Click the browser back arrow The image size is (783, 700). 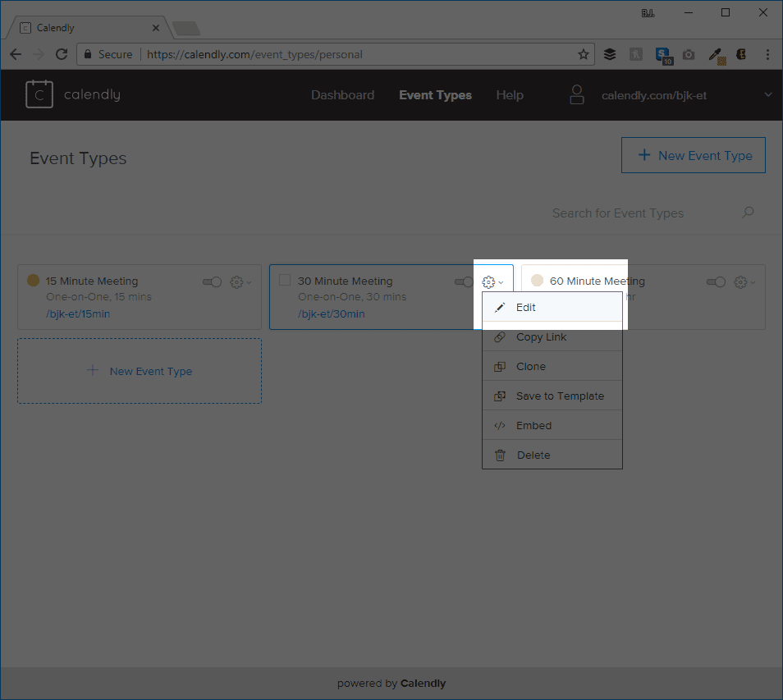(x=16, y=54)
